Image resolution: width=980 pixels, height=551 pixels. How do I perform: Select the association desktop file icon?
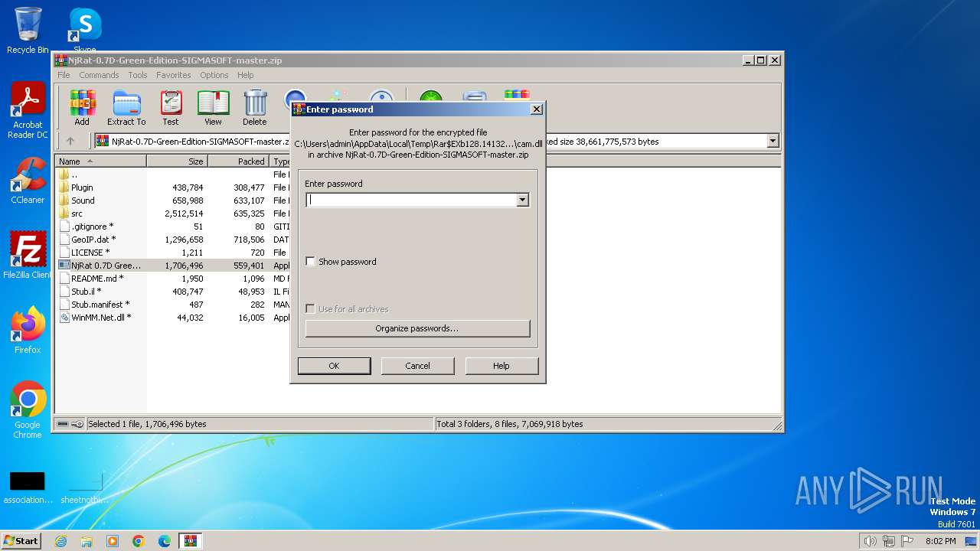coord(28,488)
